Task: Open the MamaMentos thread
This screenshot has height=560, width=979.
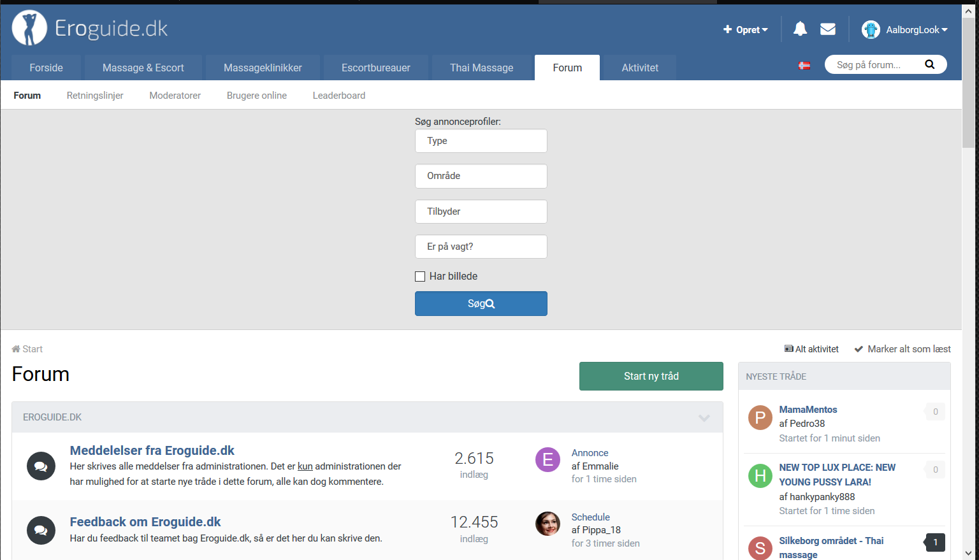Action: pyautogui.click(x=808, y=410)
